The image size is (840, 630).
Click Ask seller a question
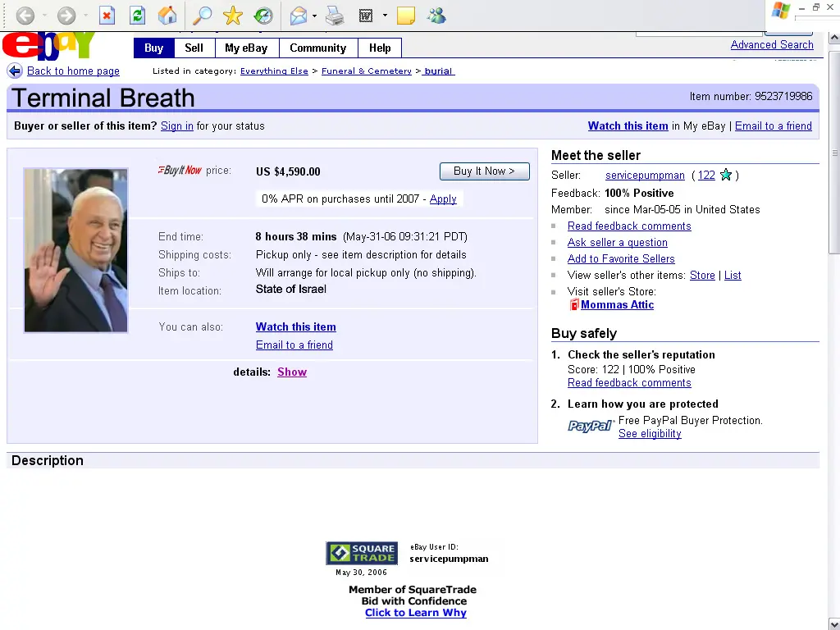(617, 243)
